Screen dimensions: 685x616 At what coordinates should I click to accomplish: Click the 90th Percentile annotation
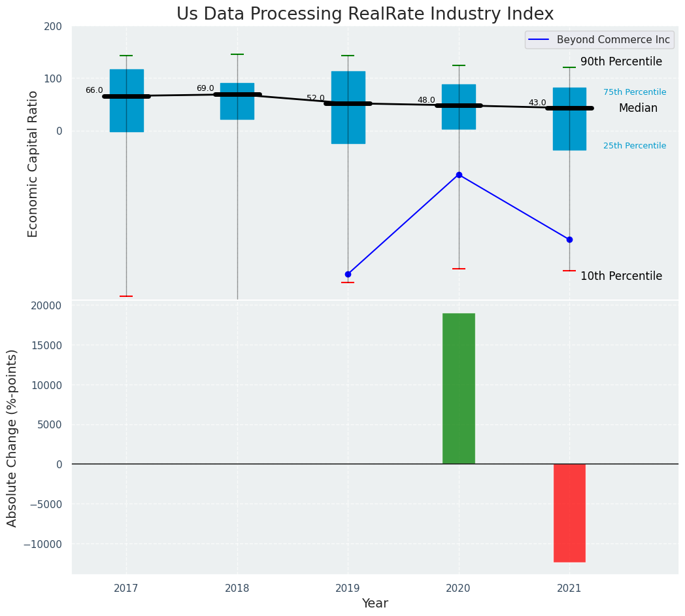621,61
